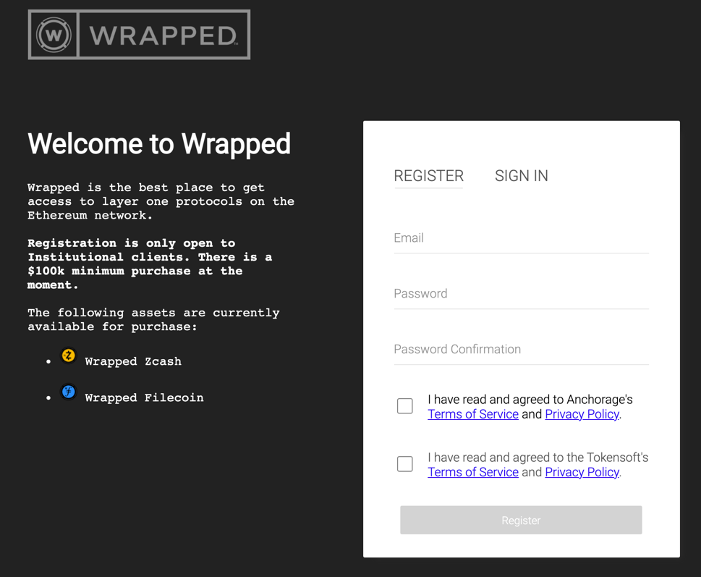Click the Wrapped Filecoin asset label
Screen dimensions: 702x578
pyautogui.click(x=144, y=398)
